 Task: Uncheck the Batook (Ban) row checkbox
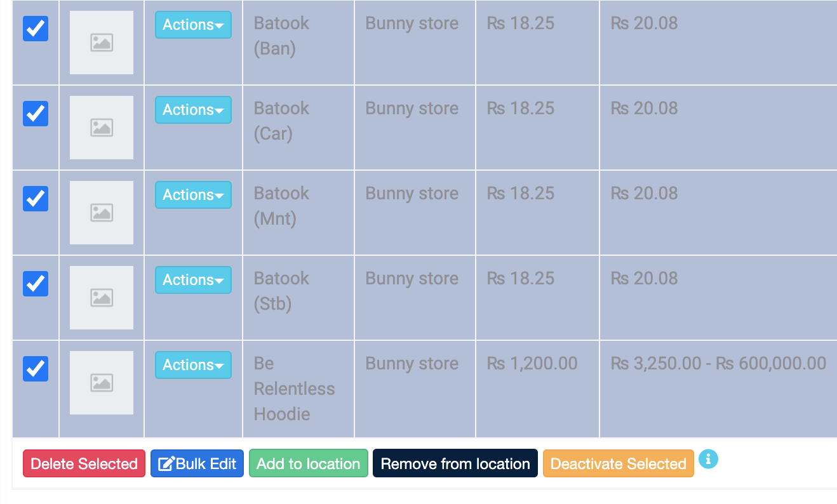[36, 29]
